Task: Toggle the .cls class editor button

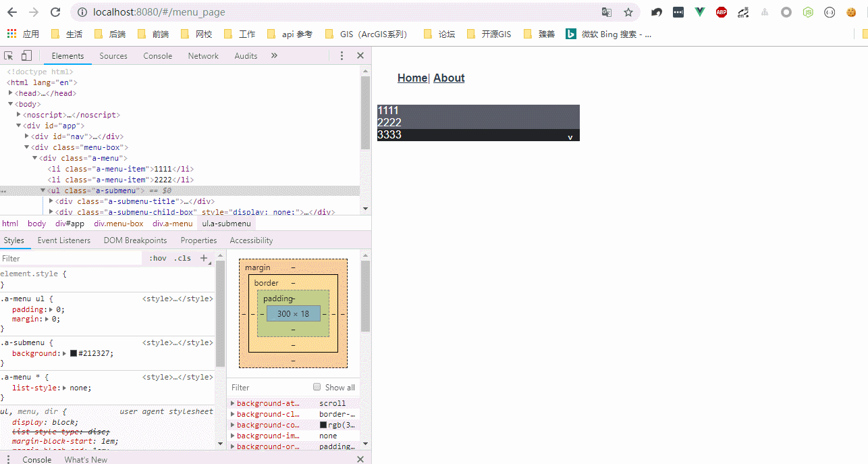Action: (182, 258)
